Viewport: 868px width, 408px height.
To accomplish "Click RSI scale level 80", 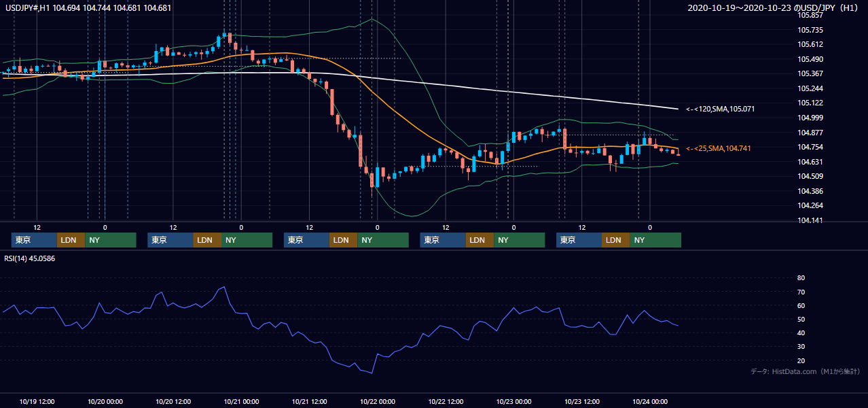I will click(801, 278).
